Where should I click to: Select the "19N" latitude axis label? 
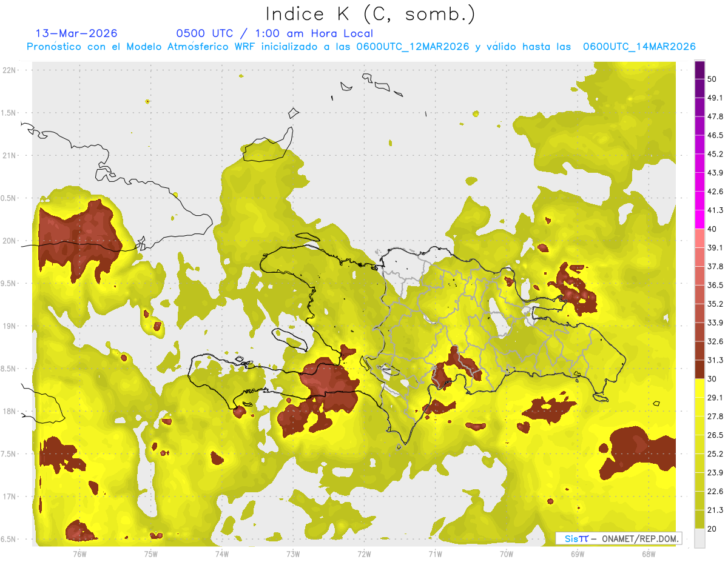(x=9, y=326)
